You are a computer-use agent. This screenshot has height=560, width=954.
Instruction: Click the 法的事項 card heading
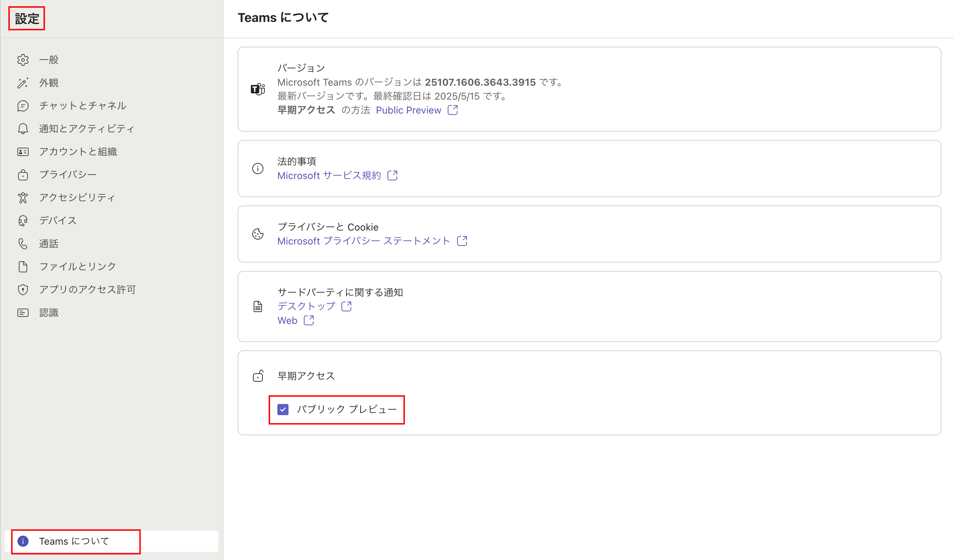tap(297, 162)
